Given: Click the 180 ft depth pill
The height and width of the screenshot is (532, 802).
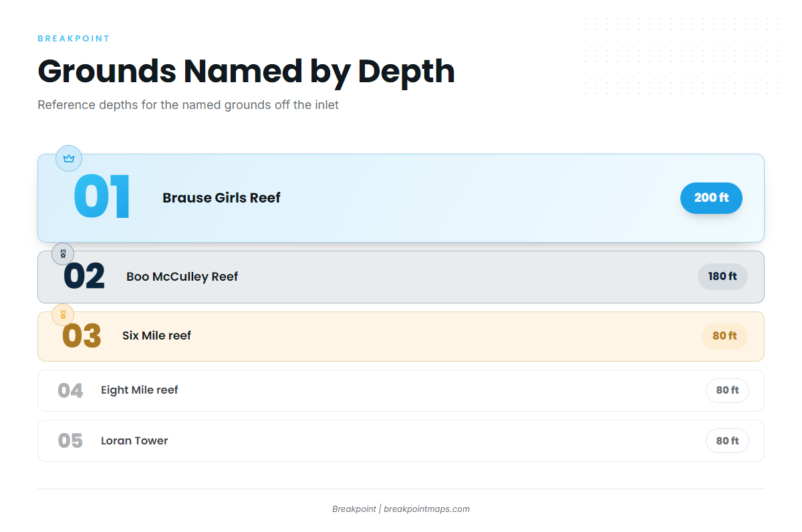Looking at the screenshot, I should pyautogui.click(x=722, y=277).
